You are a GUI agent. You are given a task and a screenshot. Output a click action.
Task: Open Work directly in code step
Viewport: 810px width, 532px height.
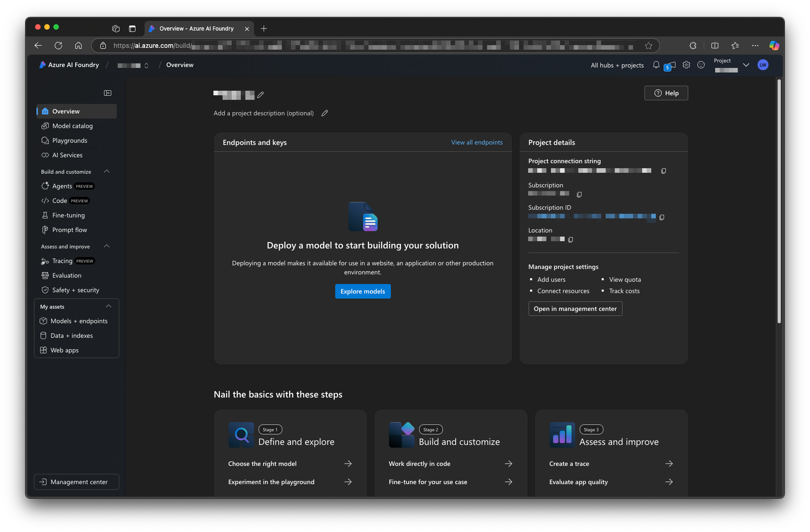(451, 464)
